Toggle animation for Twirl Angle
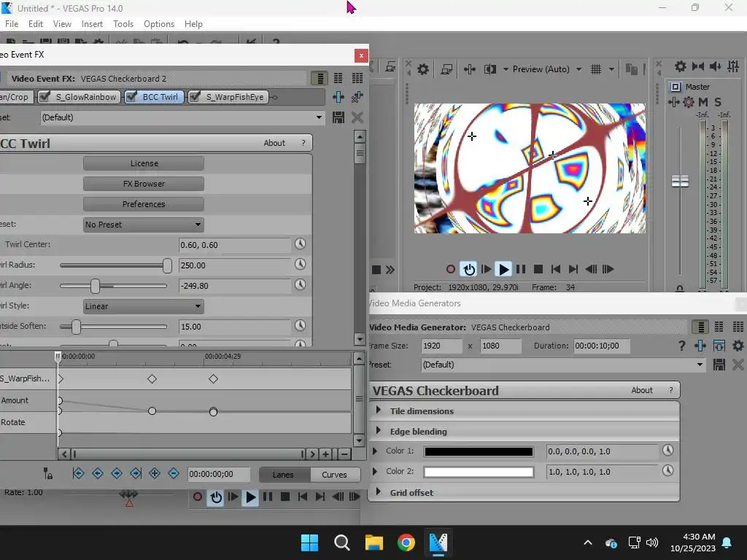Screen dimensions: 747x560 point(300,285)
